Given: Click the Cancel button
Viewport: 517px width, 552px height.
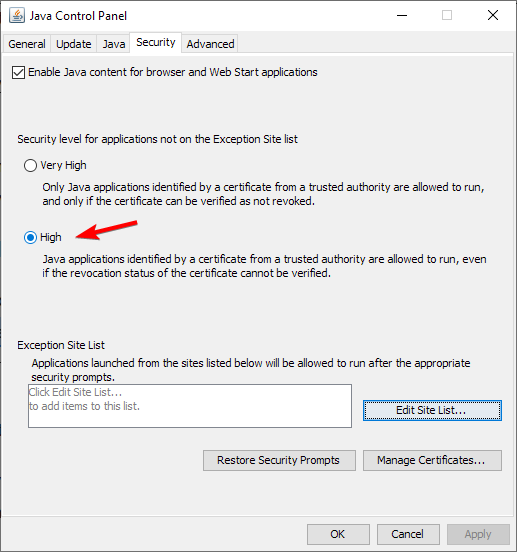Looking at the screenshot, I should coord(408,534).
